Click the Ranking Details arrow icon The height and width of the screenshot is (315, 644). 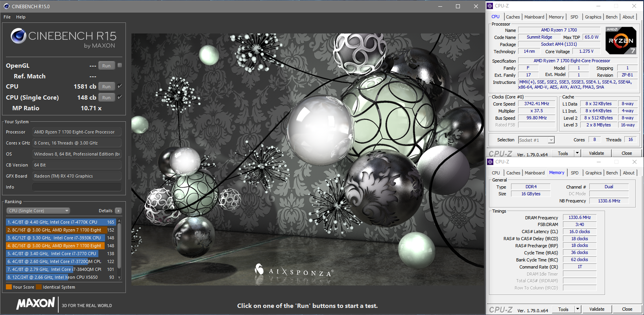point(118,211)
